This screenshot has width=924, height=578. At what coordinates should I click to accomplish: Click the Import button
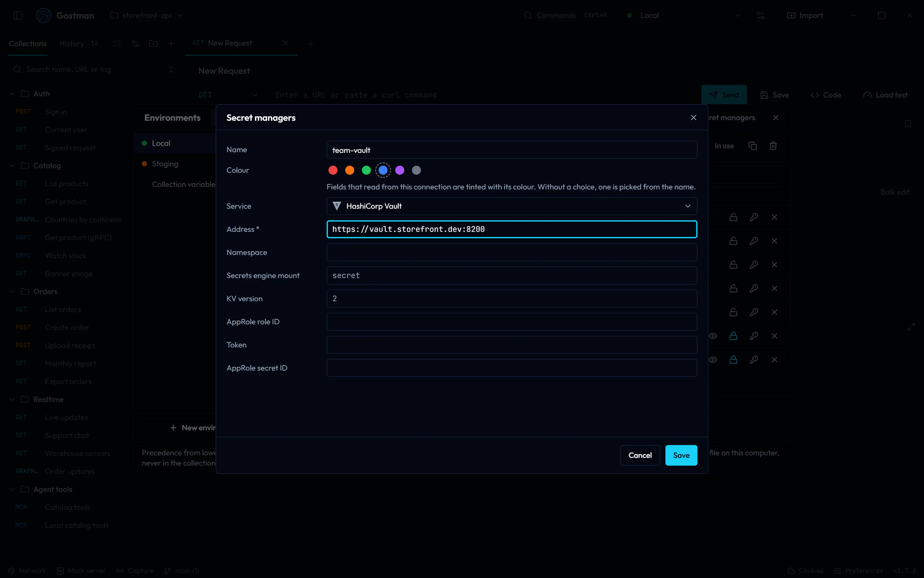(x=805, y=15)
